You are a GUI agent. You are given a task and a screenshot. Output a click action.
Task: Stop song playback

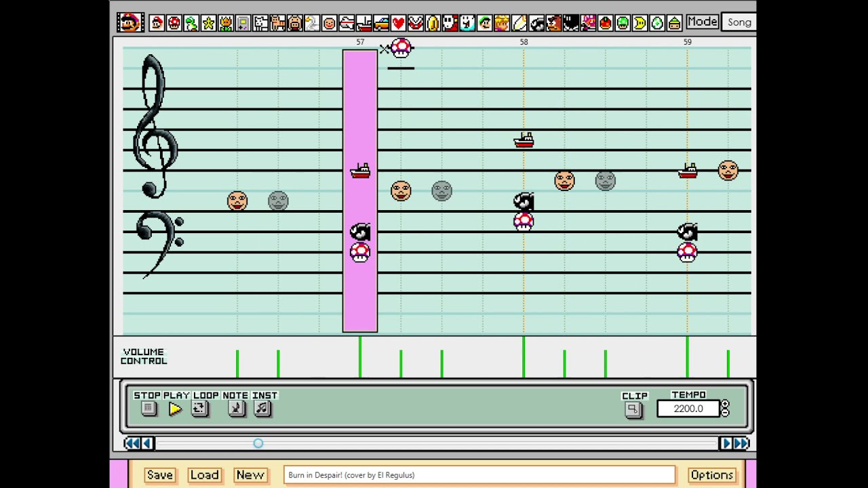pyautogui.click(x=149, y=409)
